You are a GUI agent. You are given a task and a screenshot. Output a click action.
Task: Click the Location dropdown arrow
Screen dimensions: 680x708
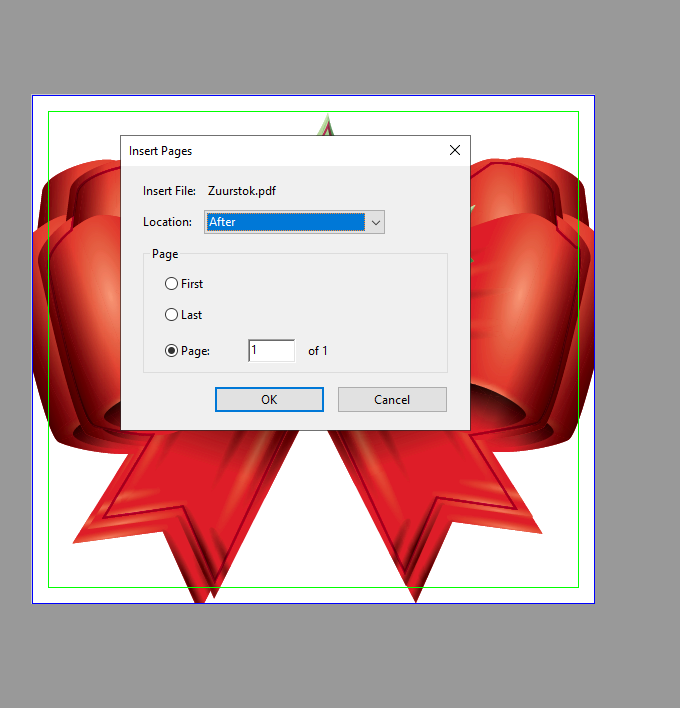pos(376,223)
